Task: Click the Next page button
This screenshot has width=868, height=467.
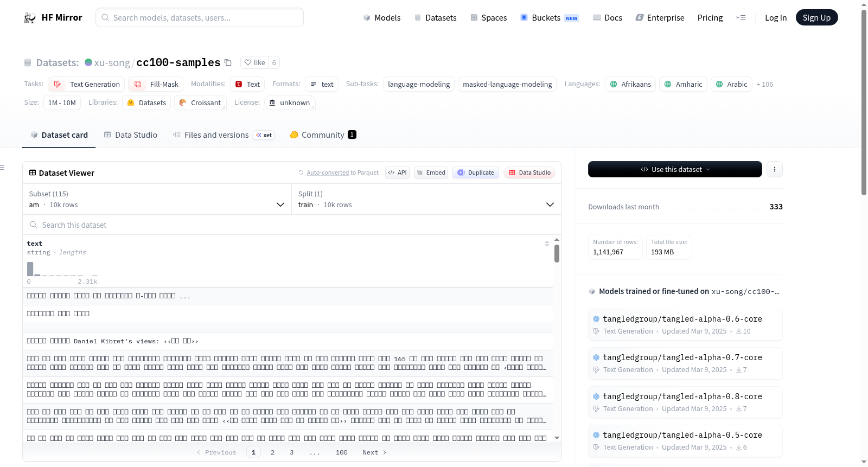Action: point(375,453)
